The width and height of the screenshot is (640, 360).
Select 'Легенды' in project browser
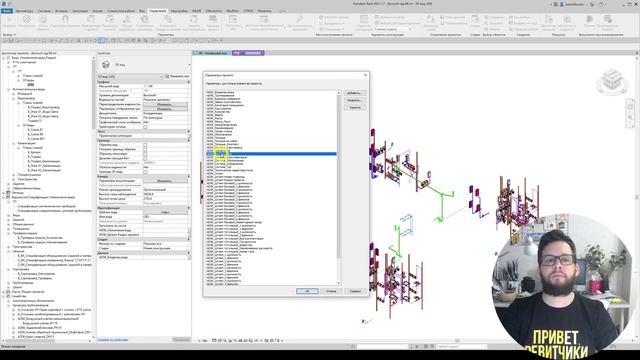(x=18, y=193)
